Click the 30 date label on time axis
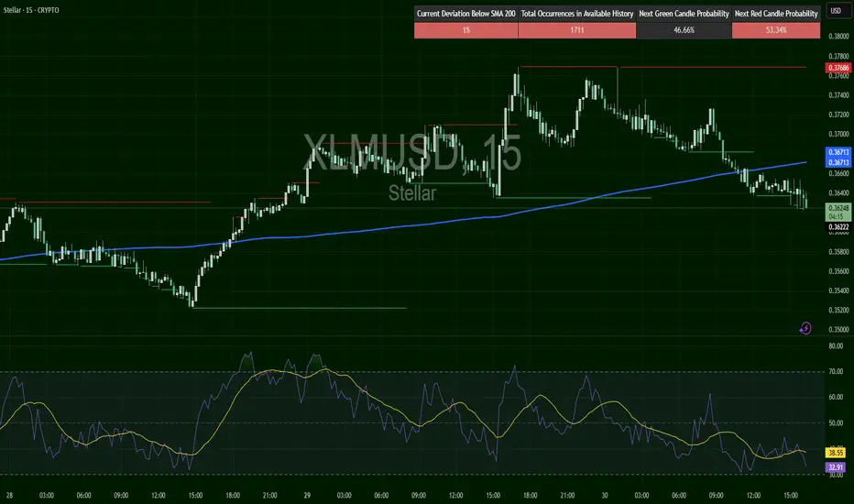The width and height of the screenshot is (854, 504). coord(605,495)
